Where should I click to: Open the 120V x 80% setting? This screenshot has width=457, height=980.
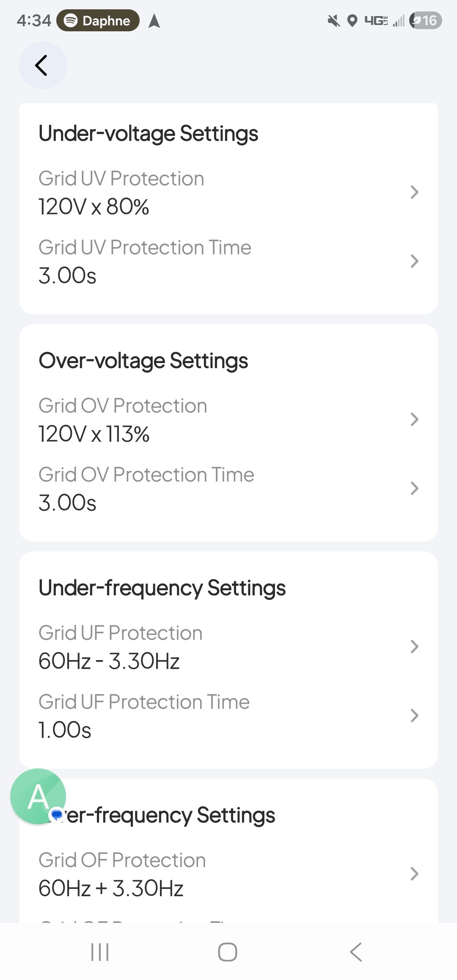pos(94,207)
